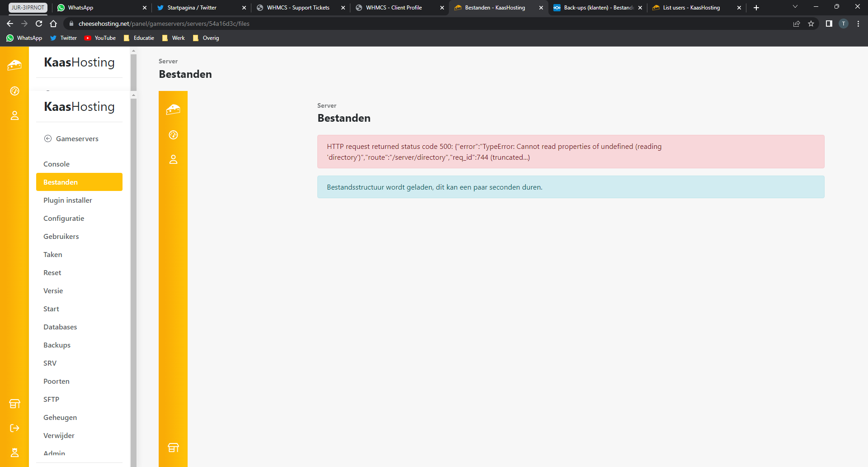
Task: Open the store icon in left sidebar
Action: pyautogui.click(x=14, y=404)
